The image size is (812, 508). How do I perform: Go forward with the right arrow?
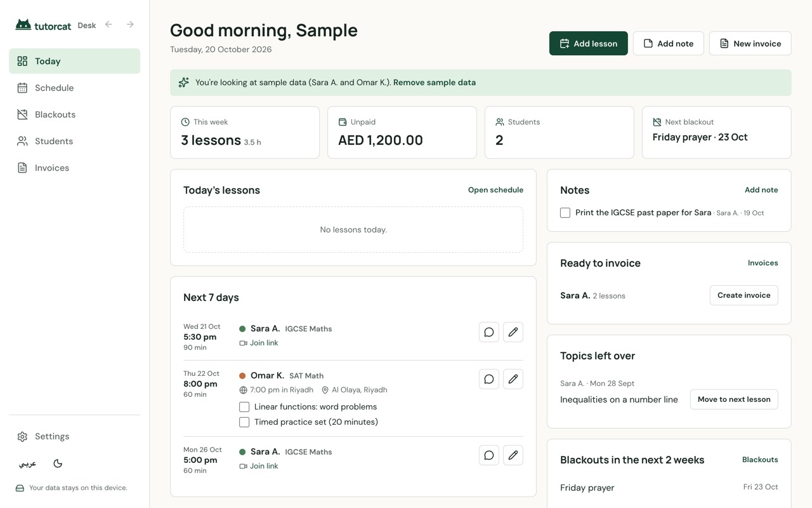[130, 25]
